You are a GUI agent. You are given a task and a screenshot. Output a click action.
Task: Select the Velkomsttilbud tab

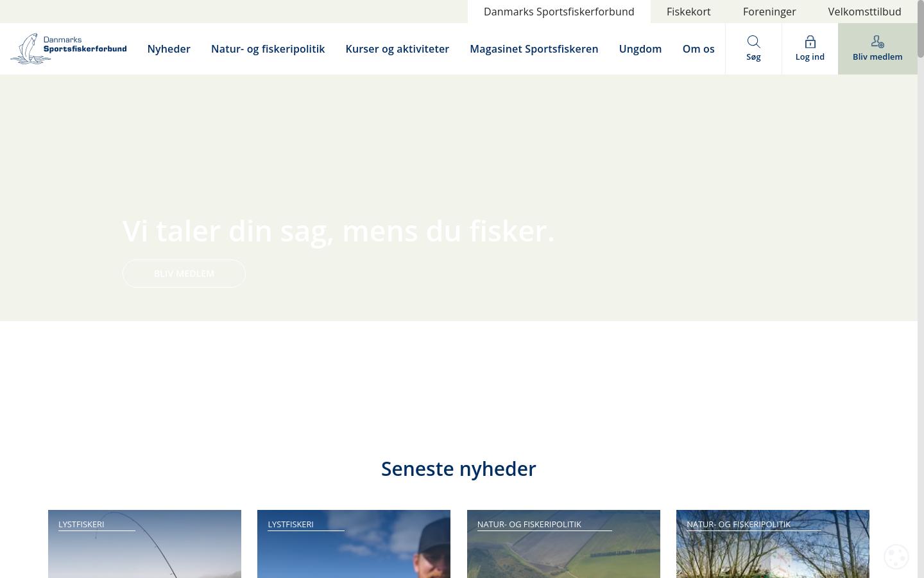click(864, 12)
